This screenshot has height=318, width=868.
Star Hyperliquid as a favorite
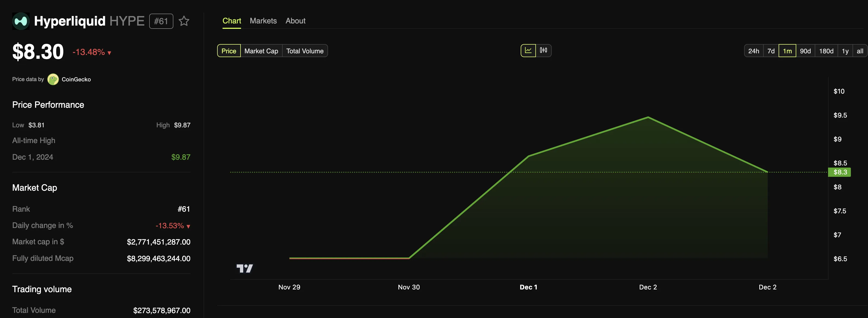184,21
